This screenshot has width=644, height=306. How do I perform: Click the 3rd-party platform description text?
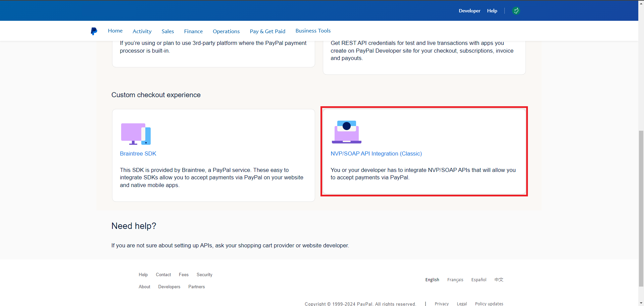tap(213, 47)
